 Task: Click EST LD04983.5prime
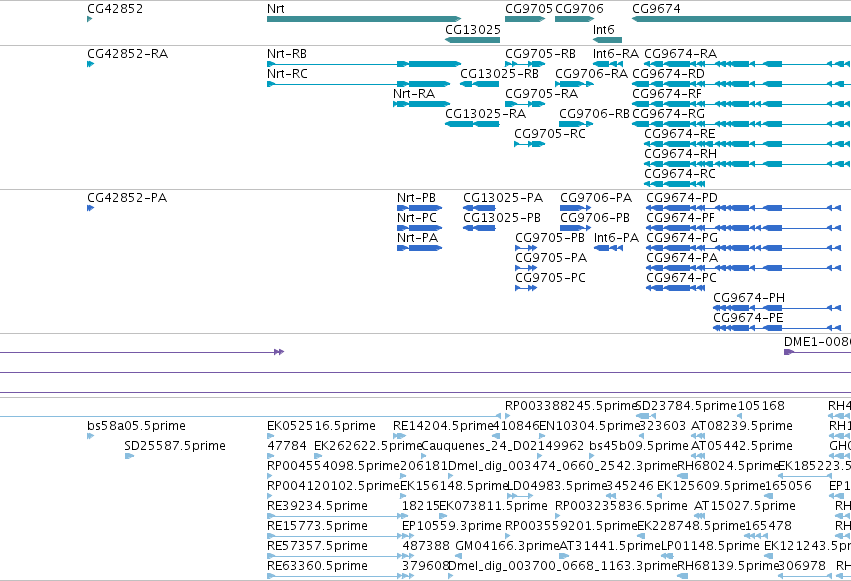pos(520,496)
